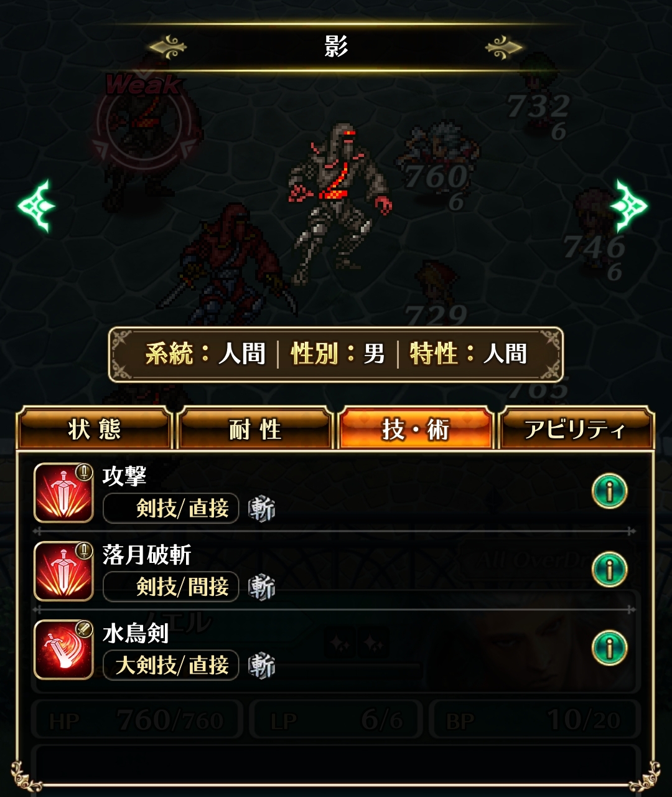Go to next enemy with right arrow

[631, 206]
